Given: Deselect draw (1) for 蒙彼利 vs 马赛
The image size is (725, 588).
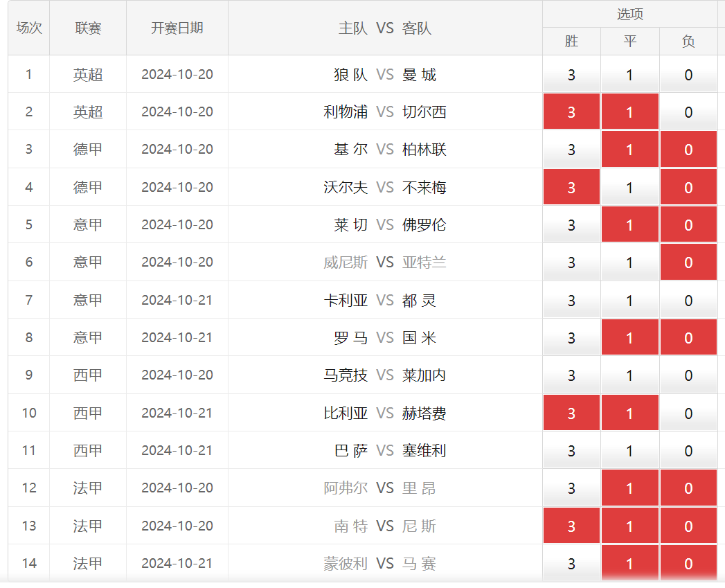Looking at the screenshot, I should [x=629, y=563].
